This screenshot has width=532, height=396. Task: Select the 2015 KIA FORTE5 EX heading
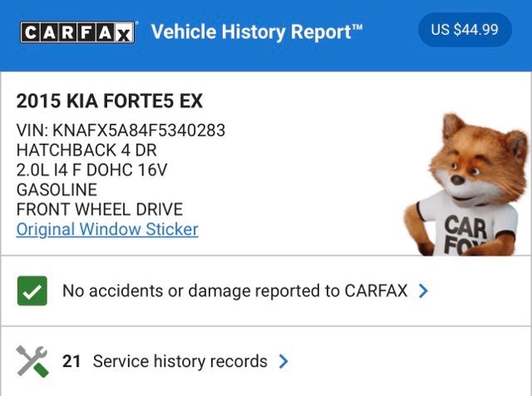click(x=110, y=101)
